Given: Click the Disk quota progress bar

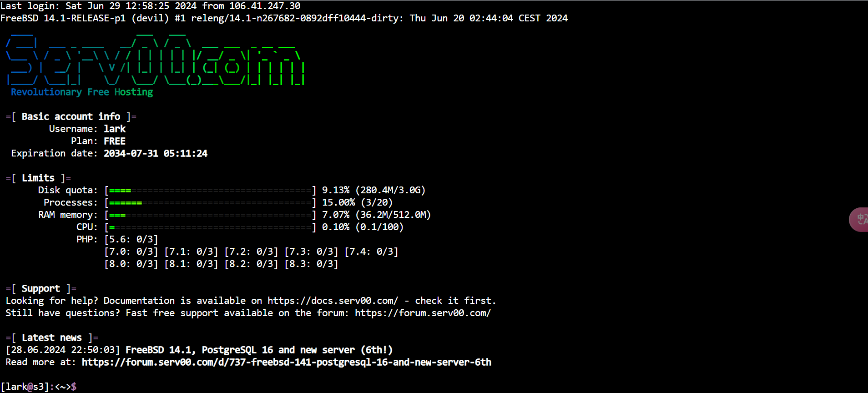Looking at the screenshot, I should tap(210, 190).
